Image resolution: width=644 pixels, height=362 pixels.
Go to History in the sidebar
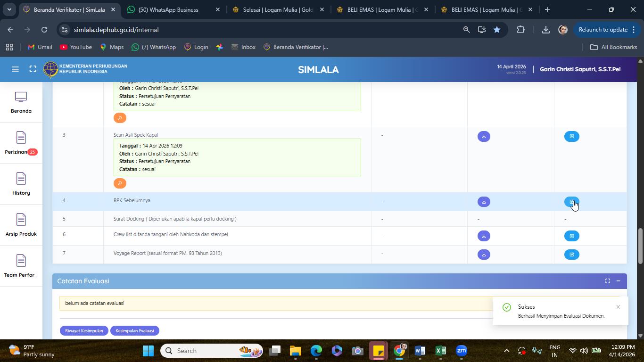click(x=21, y=184)
